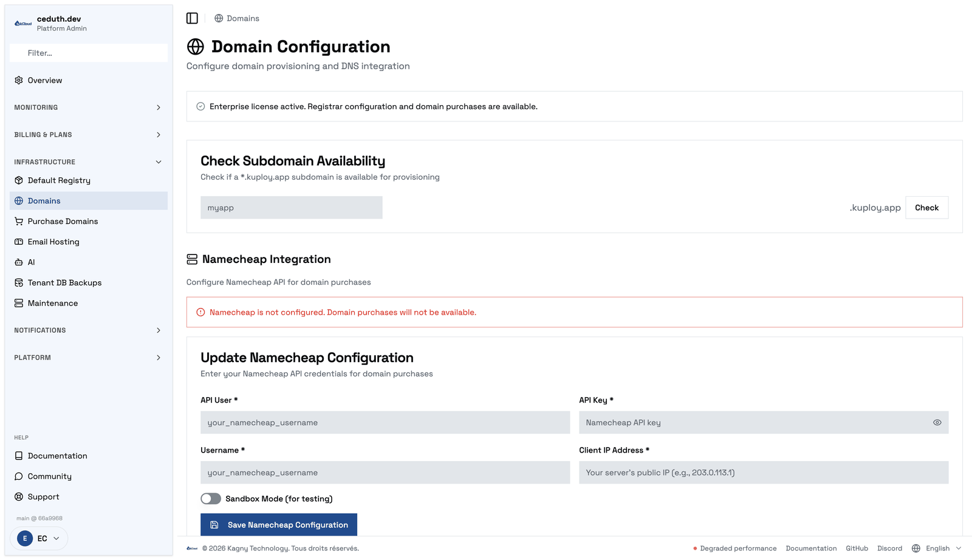Viewport: 972px width, 560px height.
Task: Click the globe icon in Domains breadcrumb
Action: coord(219,18)
